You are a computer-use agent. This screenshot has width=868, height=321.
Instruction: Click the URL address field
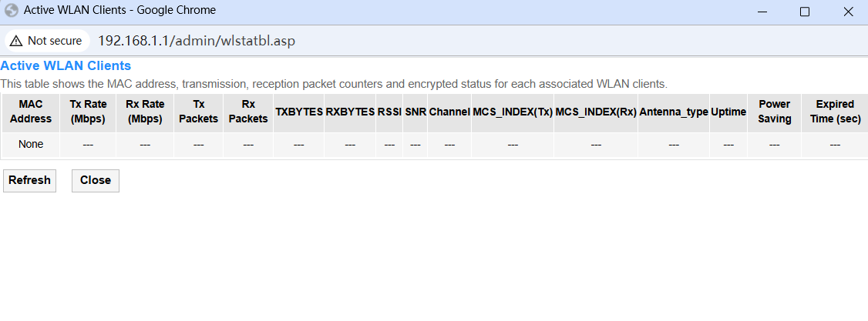pos(197,41)
